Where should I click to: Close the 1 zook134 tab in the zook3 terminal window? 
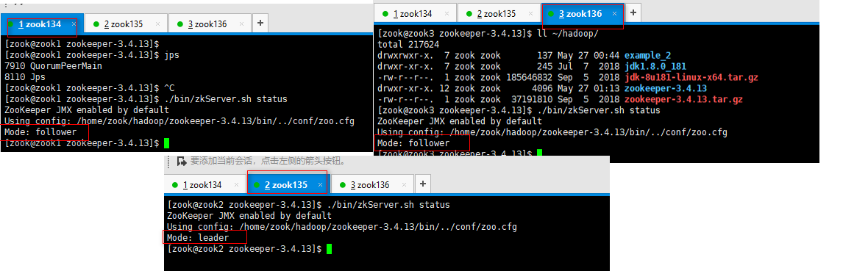pyautogui.click(x=447, y=14)
